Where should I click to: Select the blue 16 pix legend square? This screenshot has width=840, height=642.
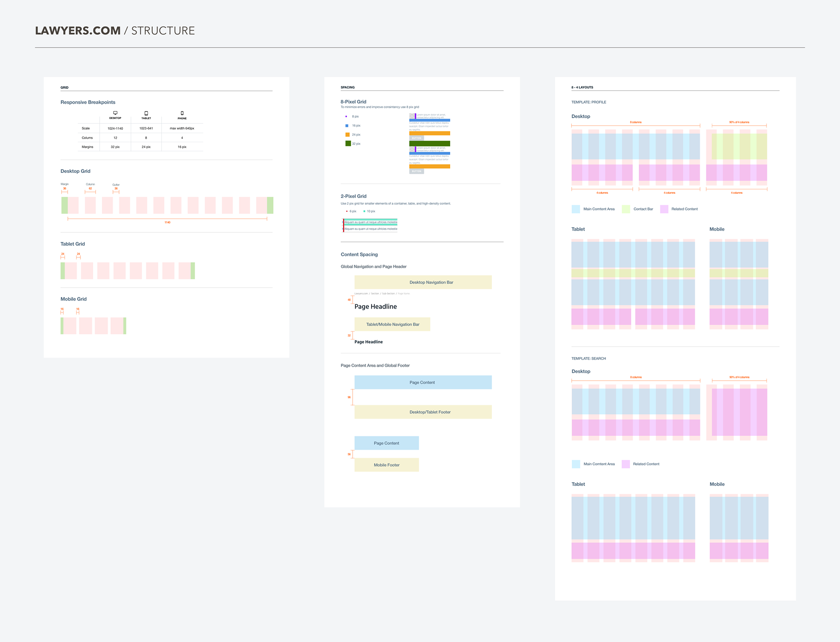pyautogui.click(x=347, y=126)
